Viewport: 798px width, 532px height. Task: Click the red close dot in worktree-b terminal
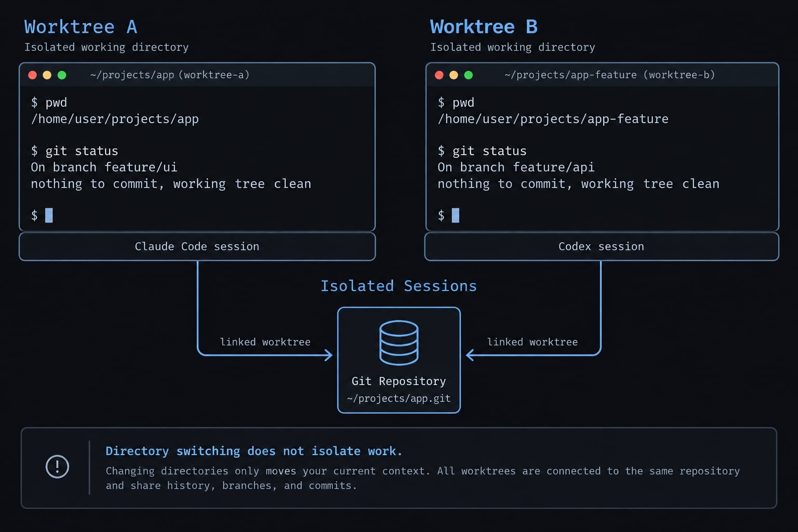coord(439,75)
